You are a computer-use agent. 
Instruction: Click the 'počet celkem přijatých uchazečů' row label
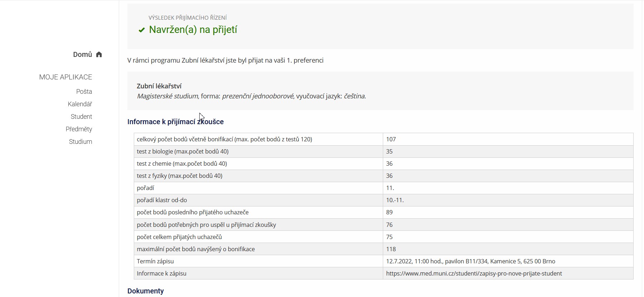pos(179,237)
